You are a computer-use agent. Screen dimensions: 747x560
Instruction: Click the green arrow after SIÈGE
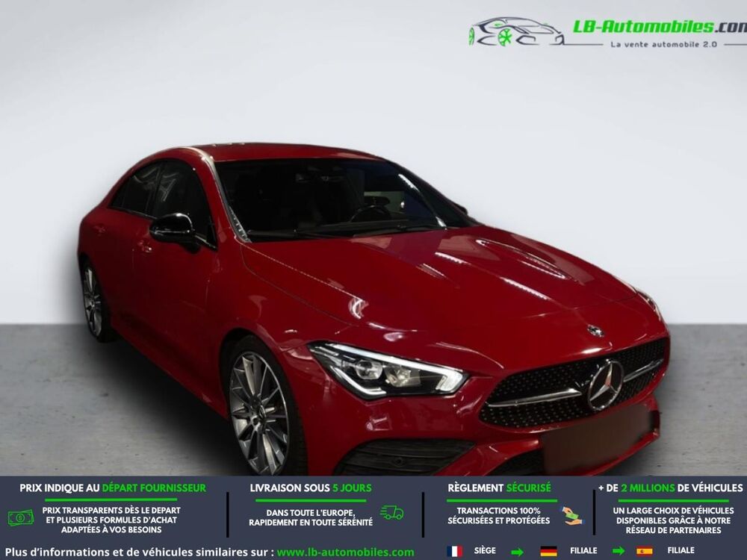[517, 552]
